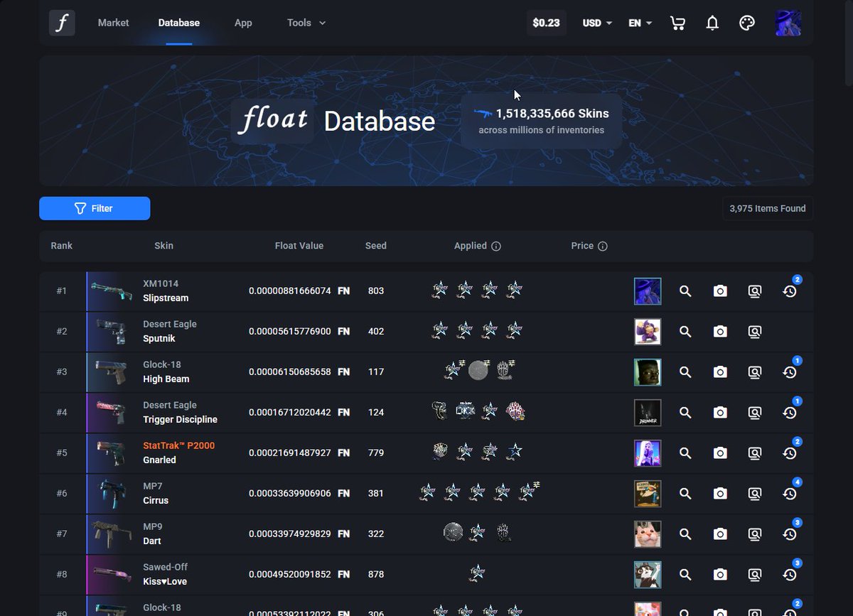Open owner avatar for MP7 Cirrus
This screenshot has width=853, height=616.
pyautogui.click(x=648, y=494)
